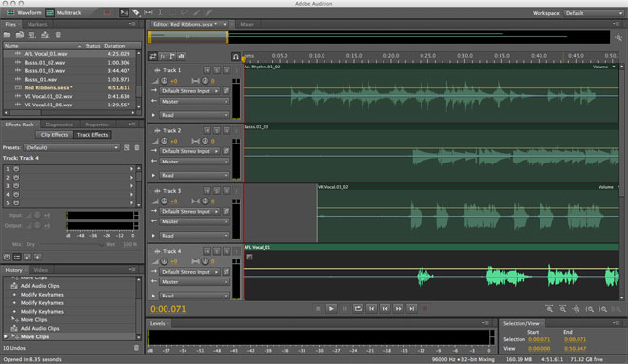Select the Razor tool in the toolbar
This screenshot has width=628, height=364.
pos(136,12)
